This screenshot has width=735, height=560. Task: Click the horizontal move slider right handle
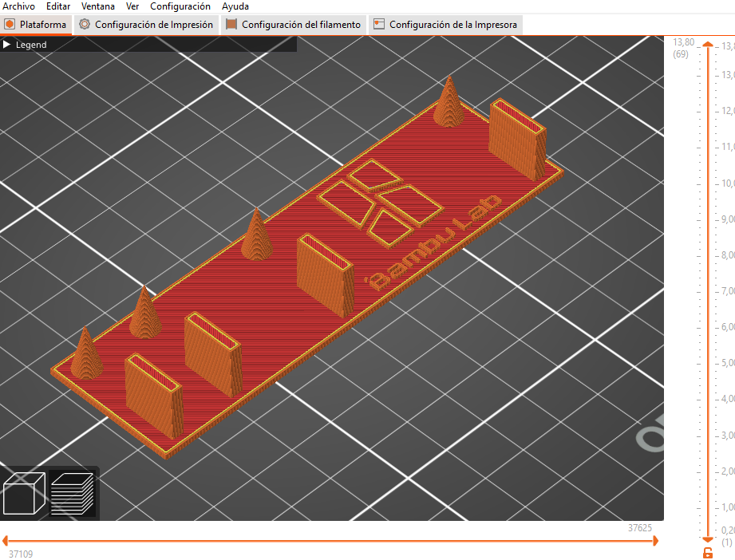pos(655,541)
